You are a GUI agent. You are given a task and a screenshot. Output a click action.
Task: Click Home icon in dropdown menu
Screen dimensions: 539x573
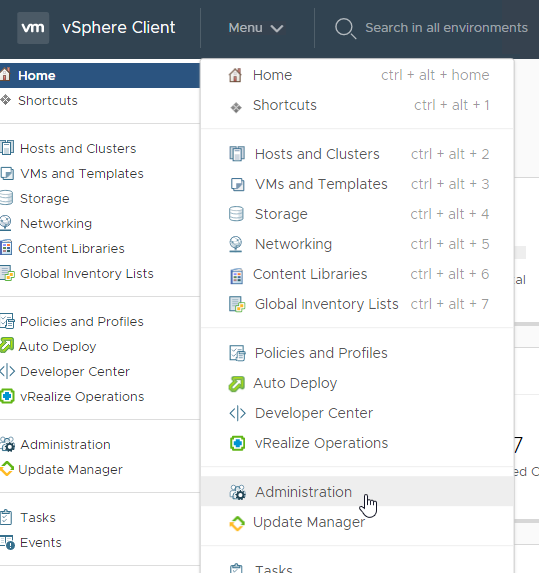pyautogui.click(x=235, y=75)
